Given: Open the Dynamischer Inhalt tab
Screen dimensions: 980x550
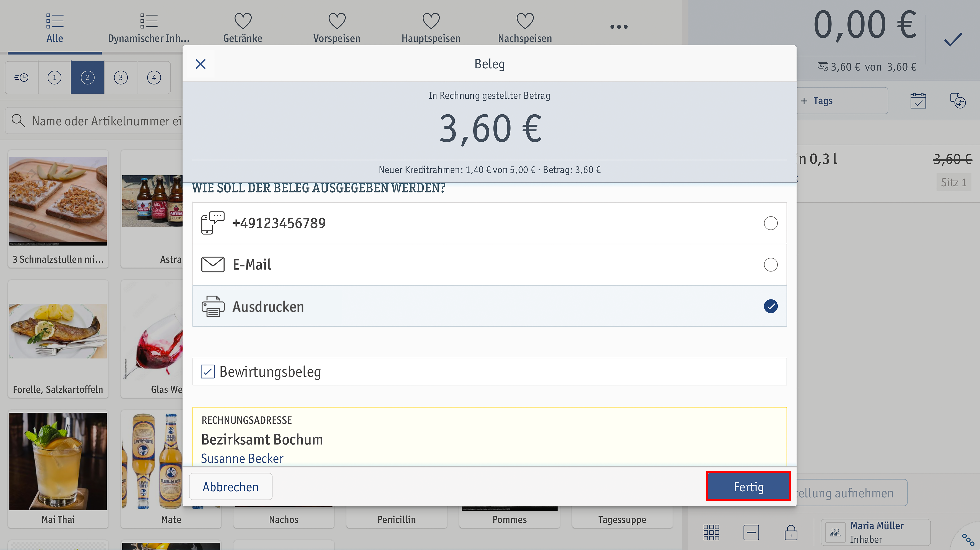Looking at the screenshot, I should pos(149,27).
